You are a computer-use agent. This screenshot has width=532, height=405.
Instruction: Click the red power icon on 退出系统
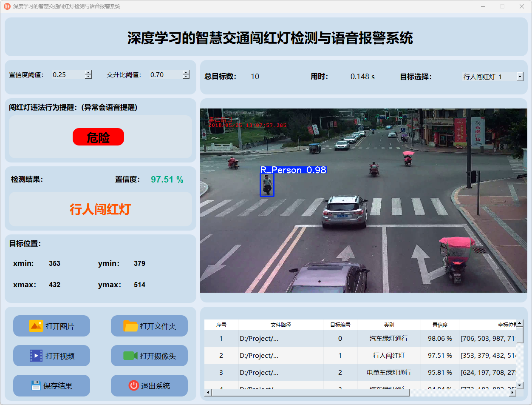coord(133,385)
